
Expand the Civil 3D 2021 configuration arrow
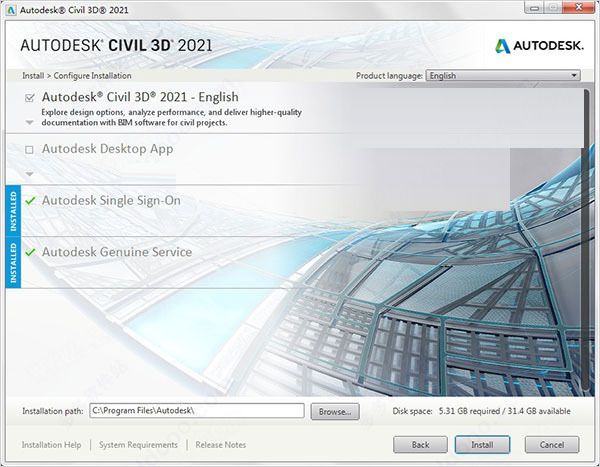coord(30,122)
